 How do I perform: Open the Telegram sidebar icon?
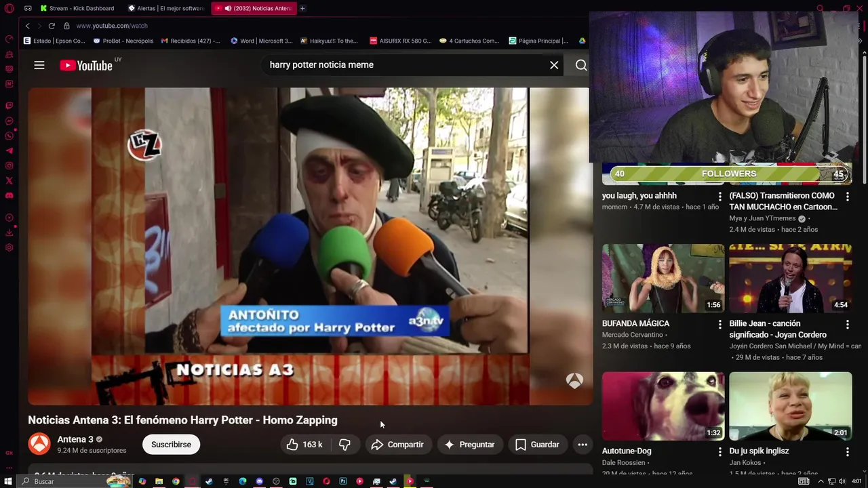(9, 150)
